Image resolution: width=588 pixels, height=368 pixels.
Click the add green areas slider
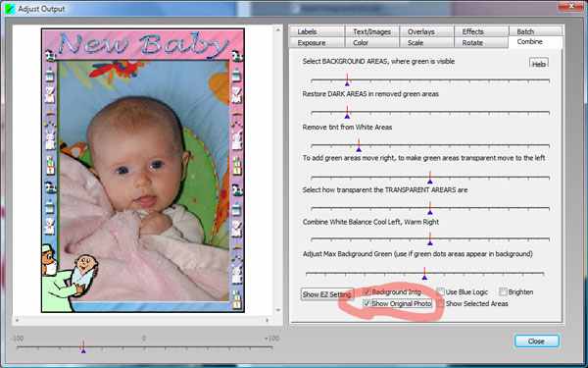[x=430, y=178]
